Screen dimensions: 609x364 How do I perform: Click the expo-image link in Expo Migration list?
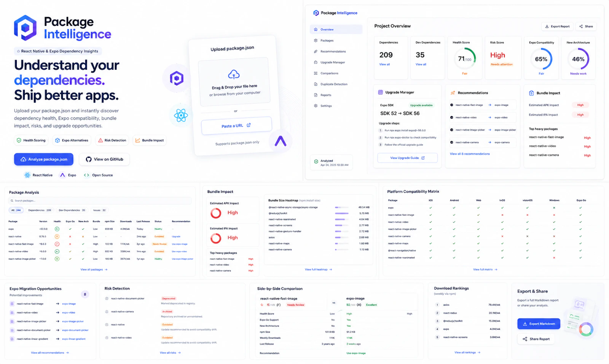[x=69, y=304]
